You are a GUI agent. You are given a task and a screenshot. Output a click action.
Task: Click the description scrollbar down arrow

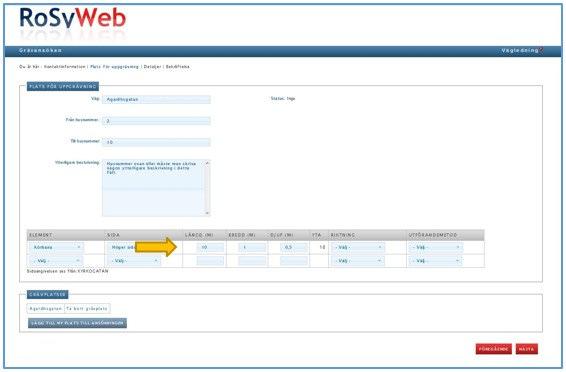pyautogui.click(x=207, y=213)
